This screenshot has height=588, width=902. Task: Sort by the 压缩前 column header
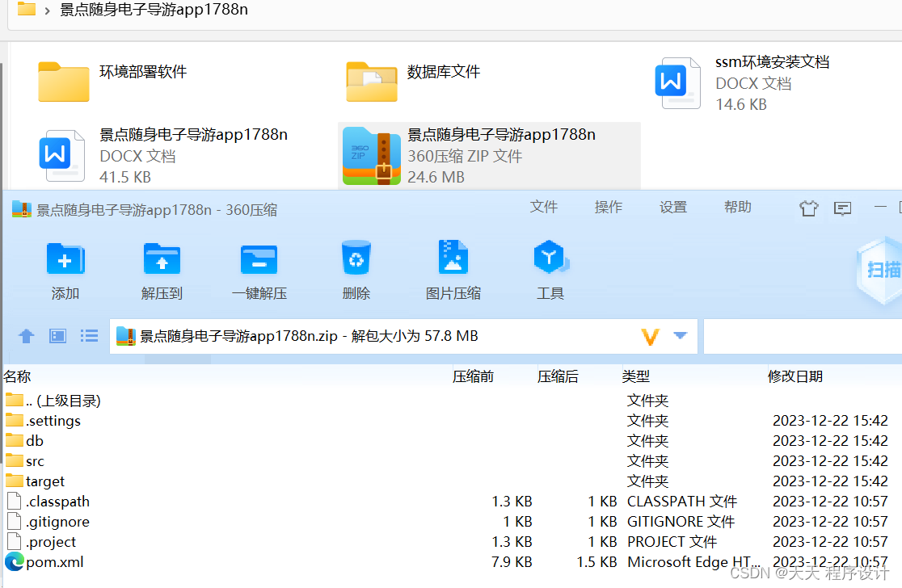(x=473, y=376)
